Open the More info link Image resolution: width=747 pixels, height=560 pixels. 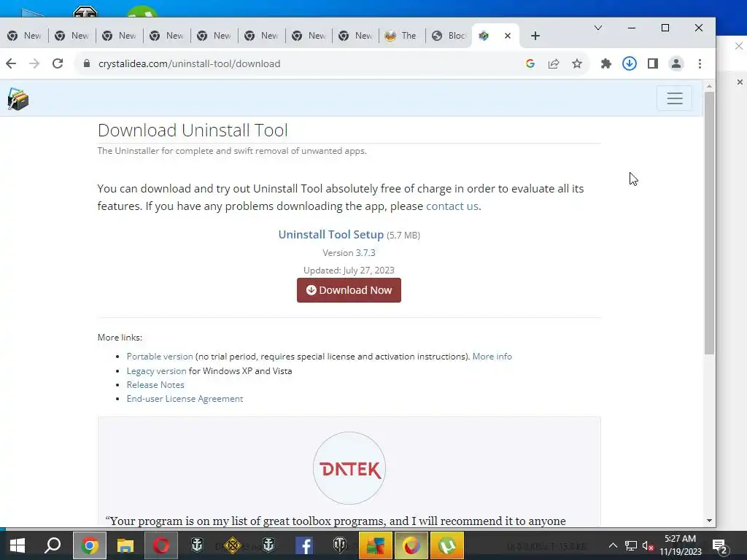click(492, 356)
